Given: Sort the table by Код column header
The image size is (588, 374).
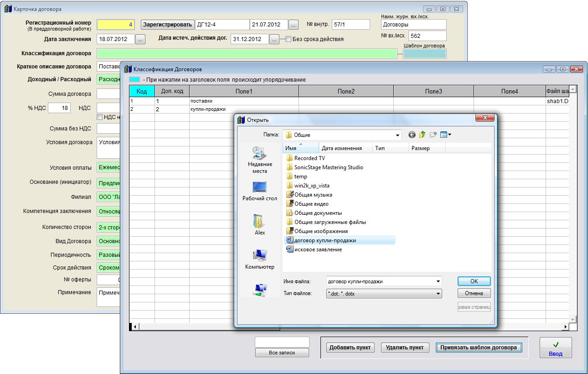Looking at the screenshot, I should (x=142, y=92).
